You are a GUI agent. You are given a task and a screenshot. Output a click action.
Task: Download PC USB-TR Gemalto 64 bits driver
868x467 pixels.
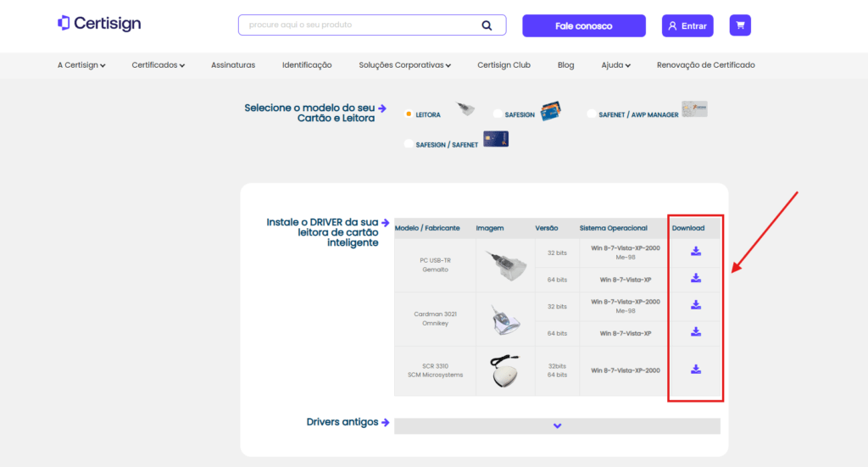[x=696, y=278]
